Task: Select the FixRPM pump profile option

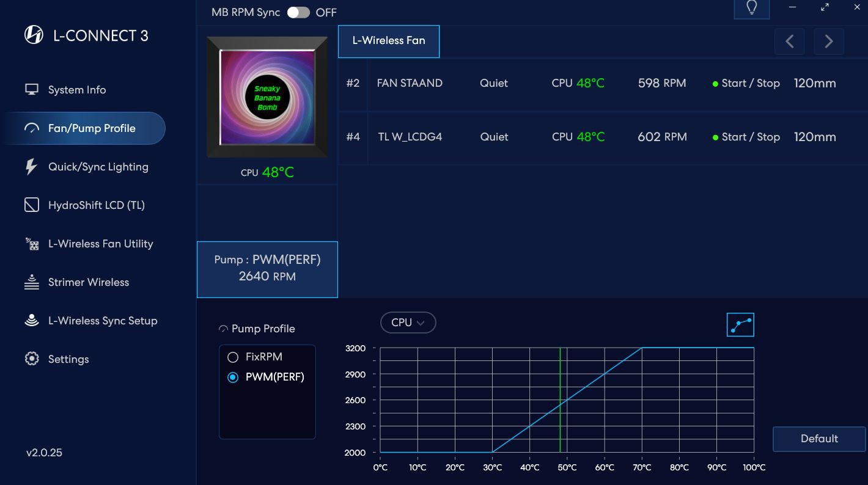Action: coord(254,357)
